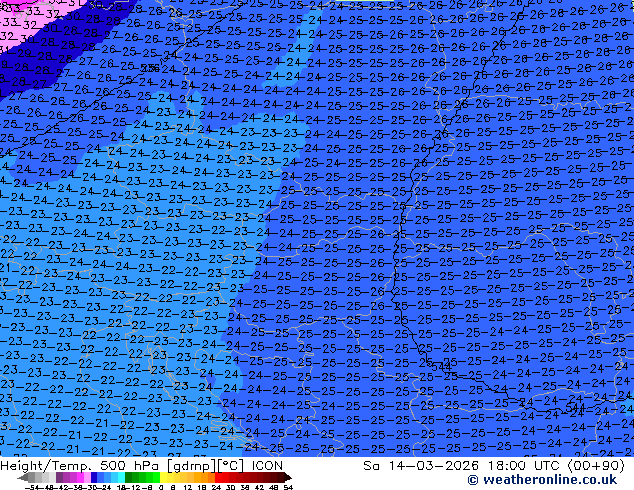The image size is (634, 490).
Task: Click the 'ICON' model name in the title
Action: coord(267,466)
